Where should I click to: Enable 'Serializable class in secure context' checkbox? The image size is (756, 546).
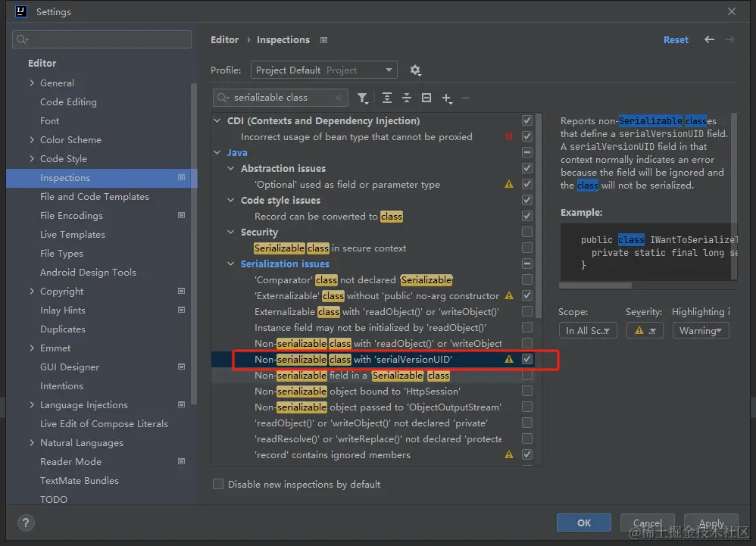pos(527,248)
